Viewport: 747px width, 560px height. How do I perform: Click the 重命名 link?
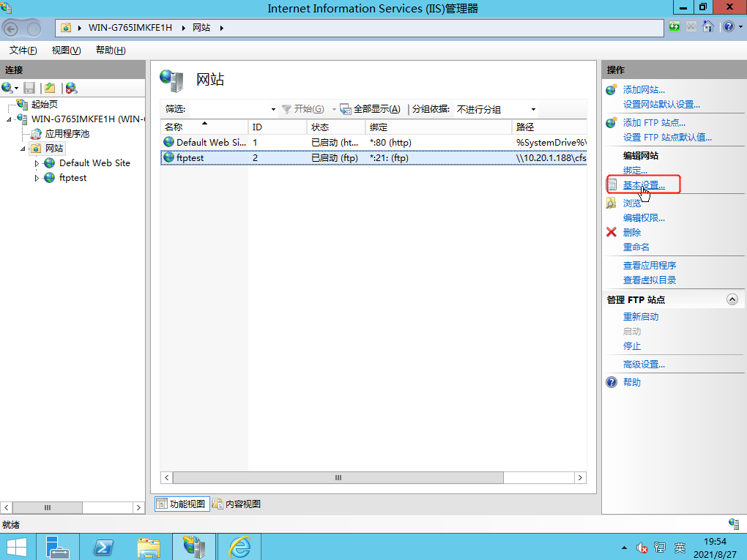(636, 247)
